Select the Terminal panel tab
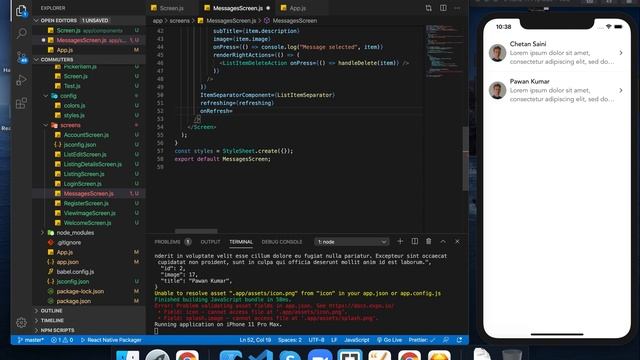This screenshot has width=640, height=360. 241,242
